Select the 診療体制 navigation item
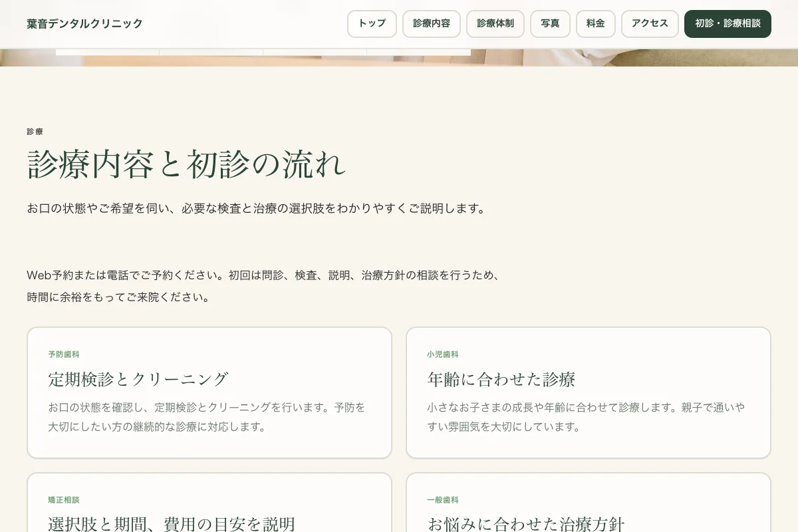This screenshot has width=798, height=532. point(495,24)
